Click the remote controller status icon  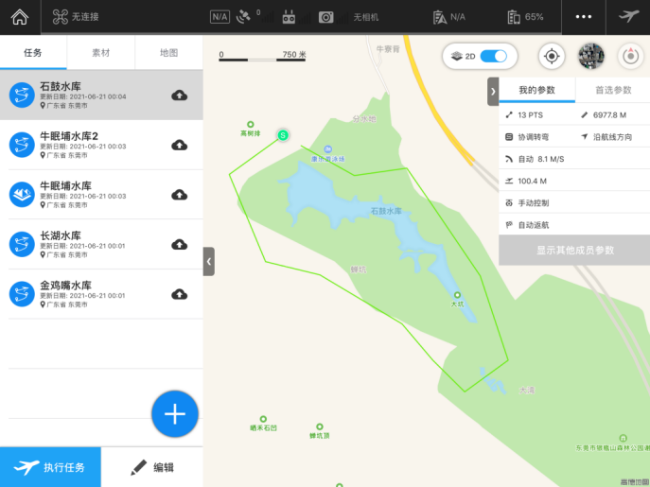pos(288,17)
